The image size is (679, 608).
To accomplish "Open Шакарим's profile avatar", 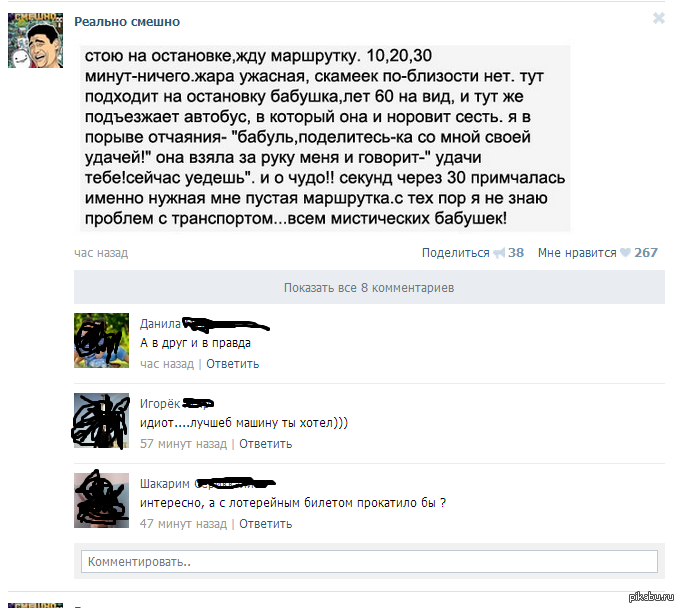I will [x=101, y=501].
